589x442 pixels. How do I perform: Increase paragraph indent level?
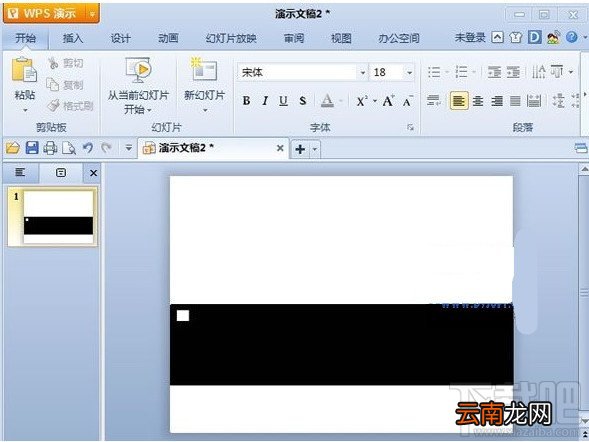(x=513, y=72)
